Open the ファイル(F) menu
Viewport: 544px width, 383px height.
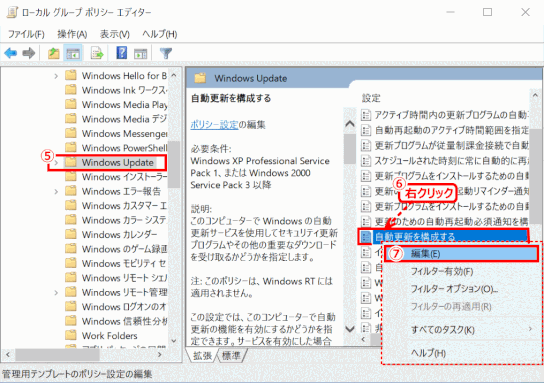pos(26,34)
